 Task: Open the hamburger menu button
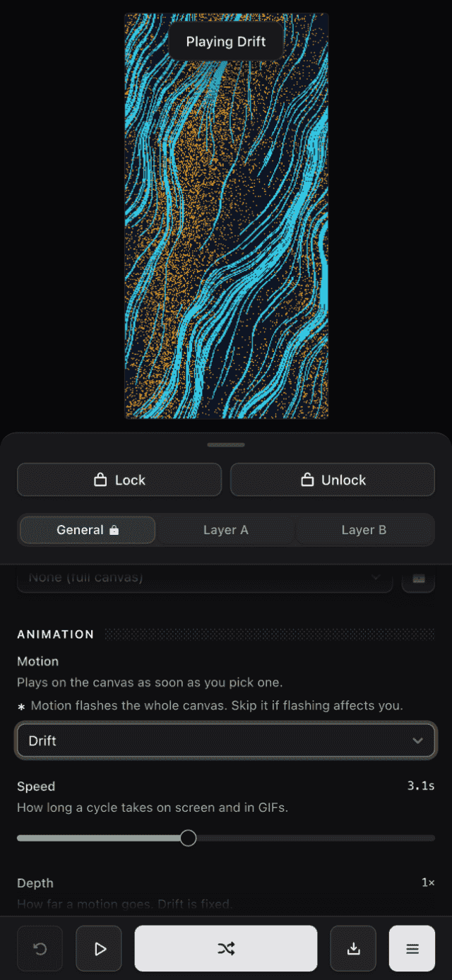pos(412,949)
